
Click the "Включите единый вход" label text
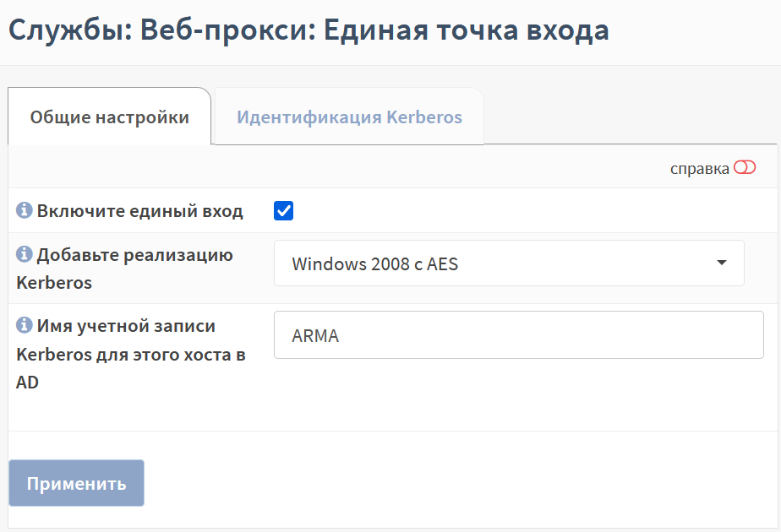point(140,211)
